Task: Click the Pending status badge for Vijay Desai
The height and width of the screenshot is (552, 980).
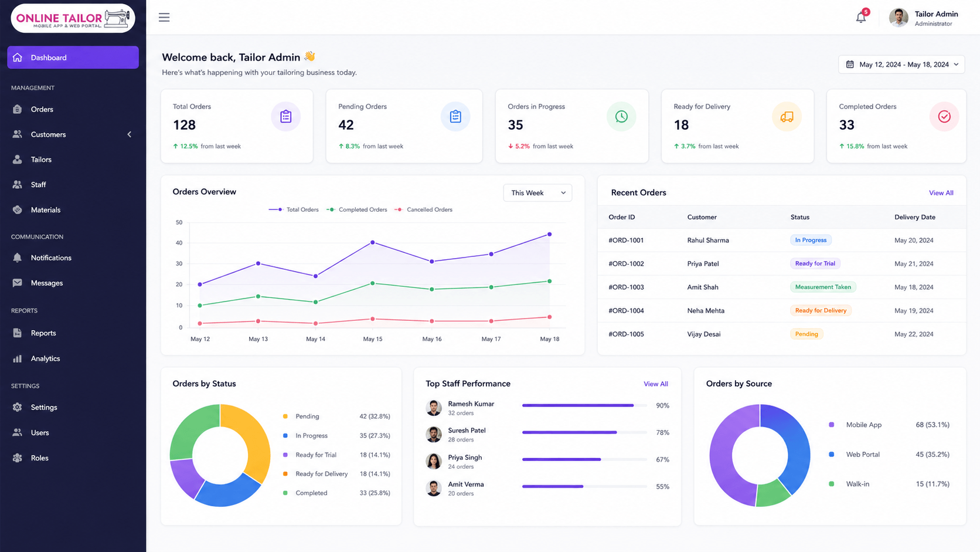Action: [x=807, y=334]
